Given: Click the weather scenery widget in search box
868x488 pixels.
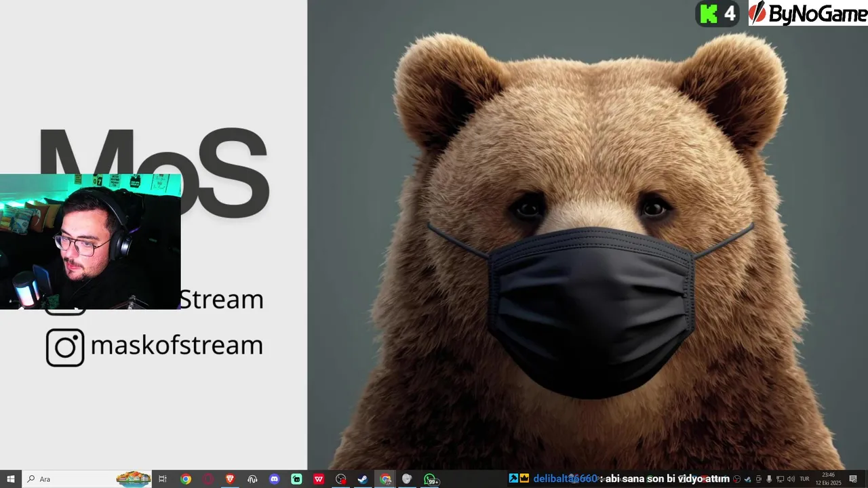Looking at the screenshot, I should [x=134, y=479].
